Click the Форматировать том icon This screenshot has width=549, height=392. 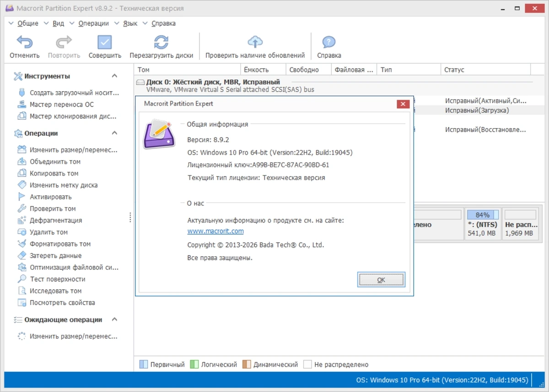click(22, 244)
